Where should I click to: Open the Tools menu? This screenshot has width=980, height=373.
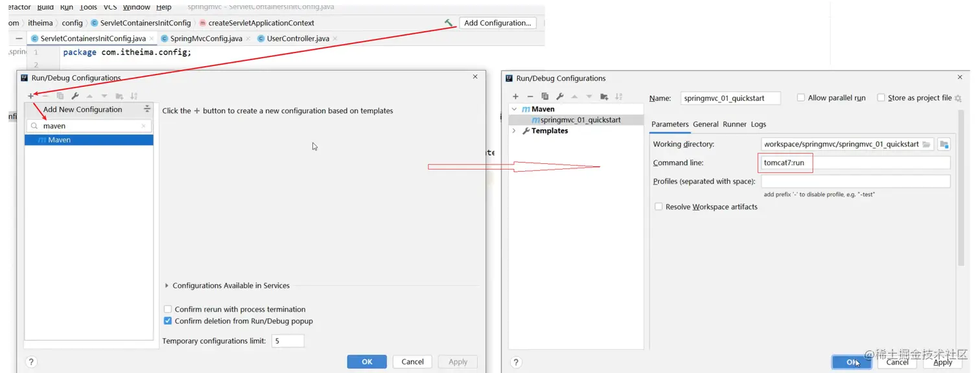tap(88, 7)
